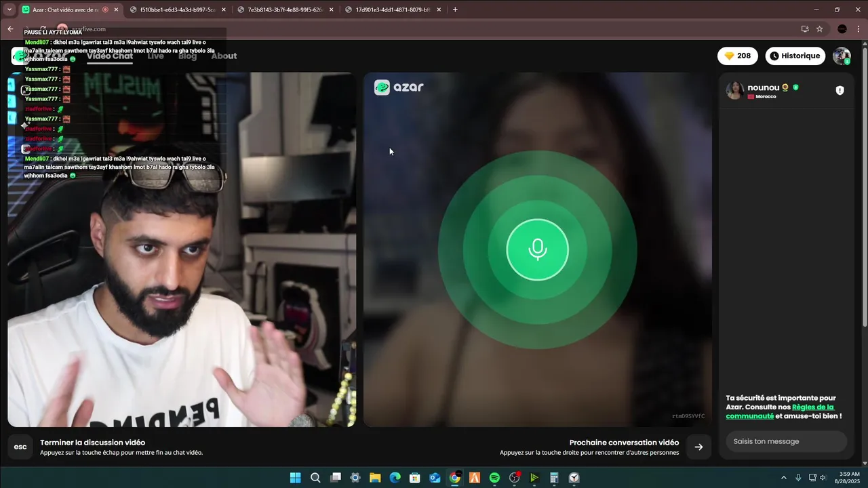The height and width of the screenshot is (488, 868).
Task: Open File Explorer from taskbar
Action: point(375,478)
